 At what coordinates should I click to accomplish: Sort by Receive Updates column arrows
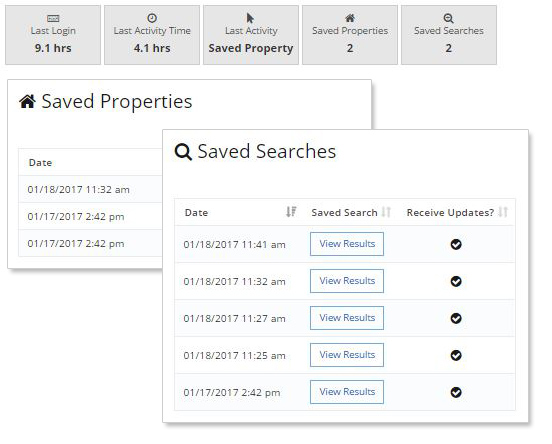click(x=503, y=212)
